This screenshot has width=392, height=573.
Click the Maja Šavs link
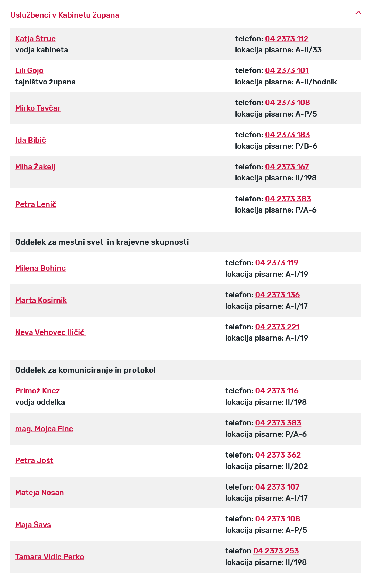[x=33, y=525]
